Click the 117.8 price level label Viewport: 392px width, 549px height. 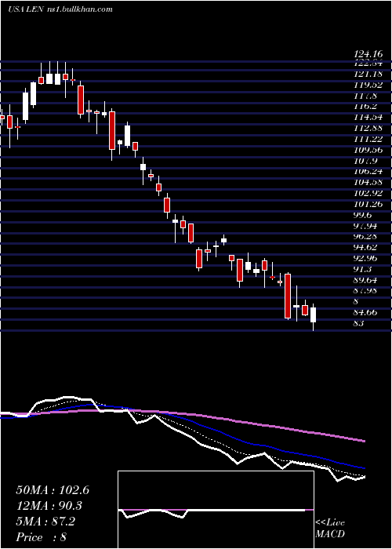366,96
